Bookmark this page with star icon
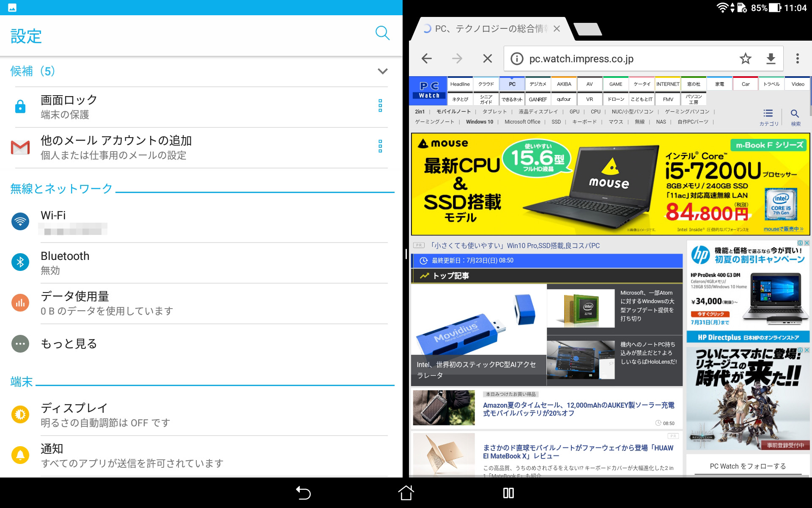 pos(746,58)
